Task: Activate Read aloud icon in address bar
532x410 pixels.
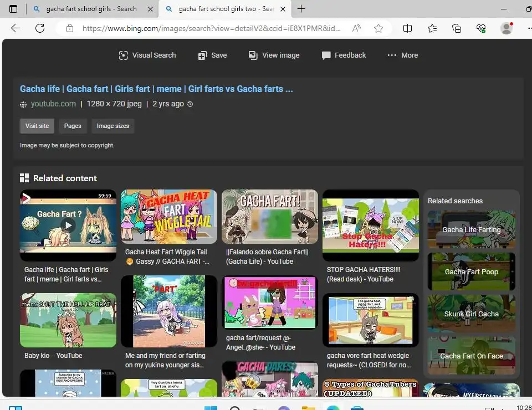Action: (x=356, y=28)
